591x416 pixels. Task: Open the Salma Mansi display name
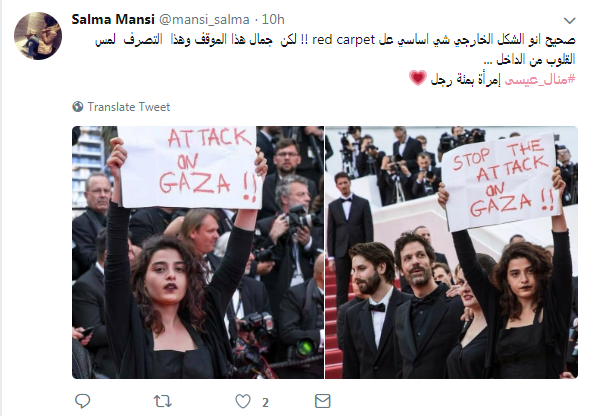[x=113, y=20]
